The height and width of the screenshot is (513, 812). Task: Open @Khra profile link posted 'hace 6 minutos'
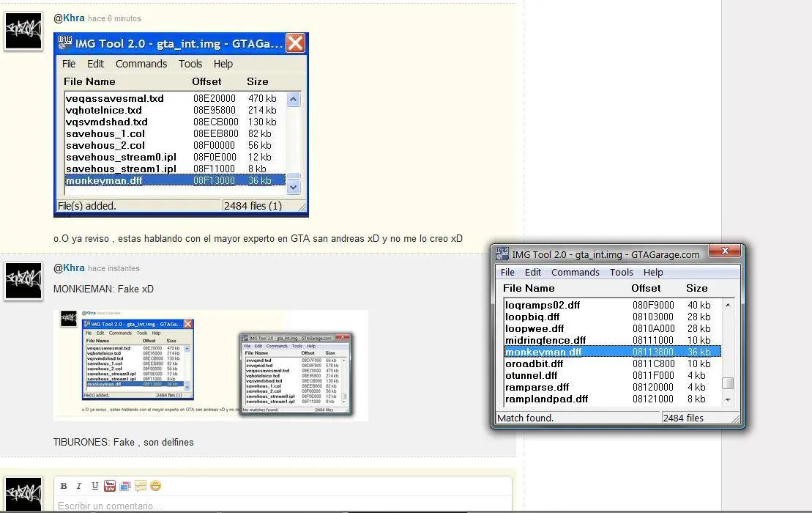click(69, 18)
